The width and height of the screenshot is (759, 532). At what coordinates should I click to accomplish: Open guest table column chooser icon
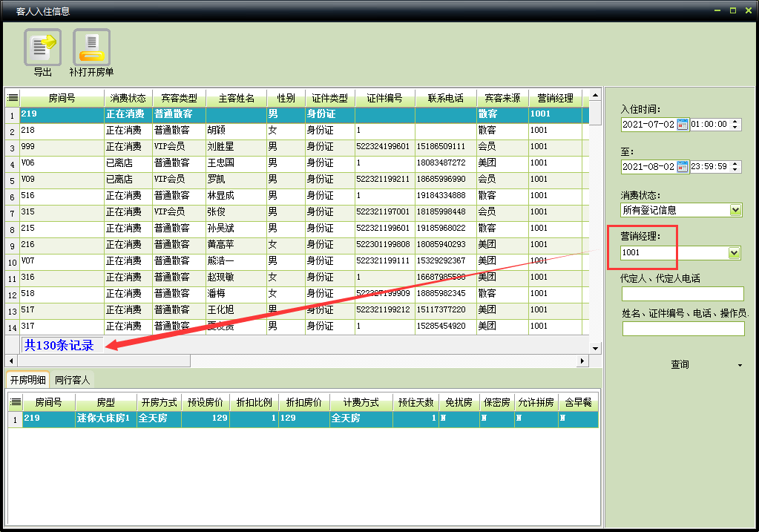[x=13, y=98]
